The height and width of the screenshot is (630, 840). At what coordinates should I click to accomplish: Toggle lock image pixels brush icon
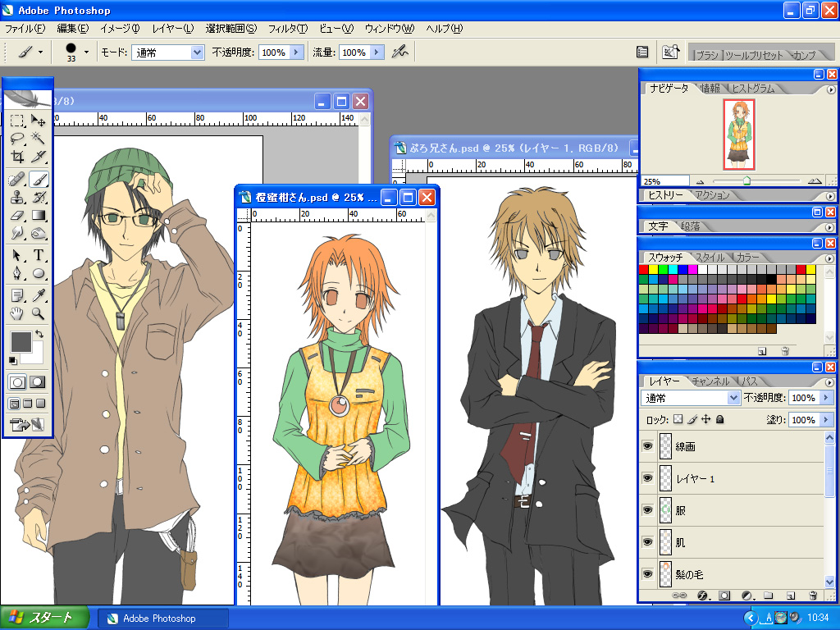(692, 419)
